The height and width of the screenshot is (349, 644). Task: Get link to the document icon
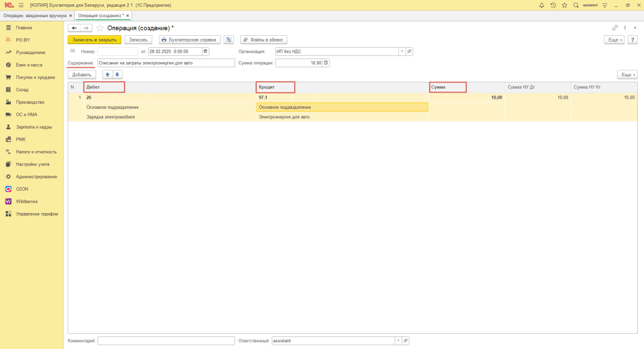click(614, 28)
